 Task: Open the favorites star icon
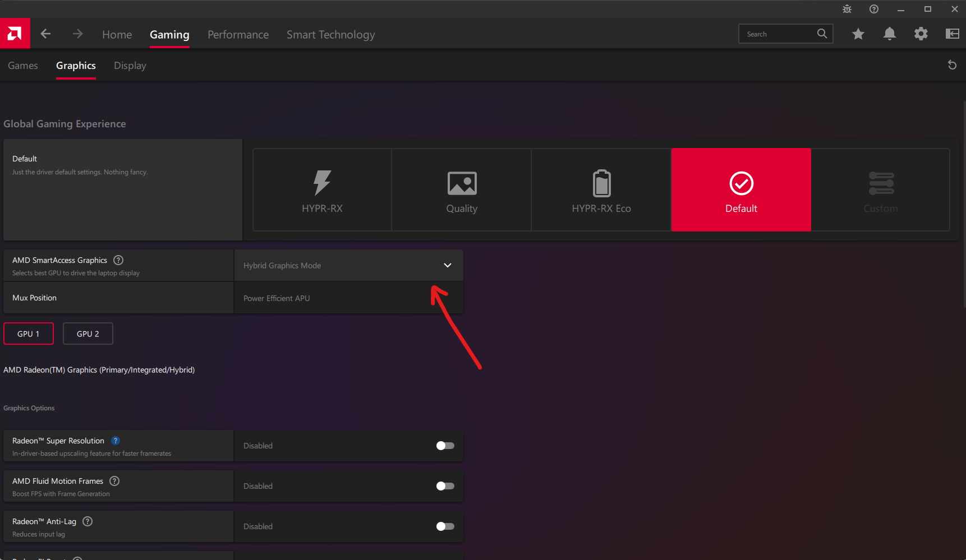(858, 34)
